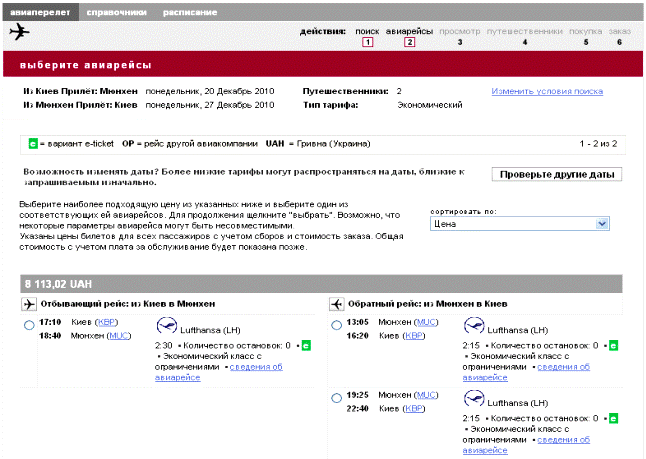The height and width of the screenshot is (459, 646).
Task: Open the расписание tab
Action: coord(190,12)
